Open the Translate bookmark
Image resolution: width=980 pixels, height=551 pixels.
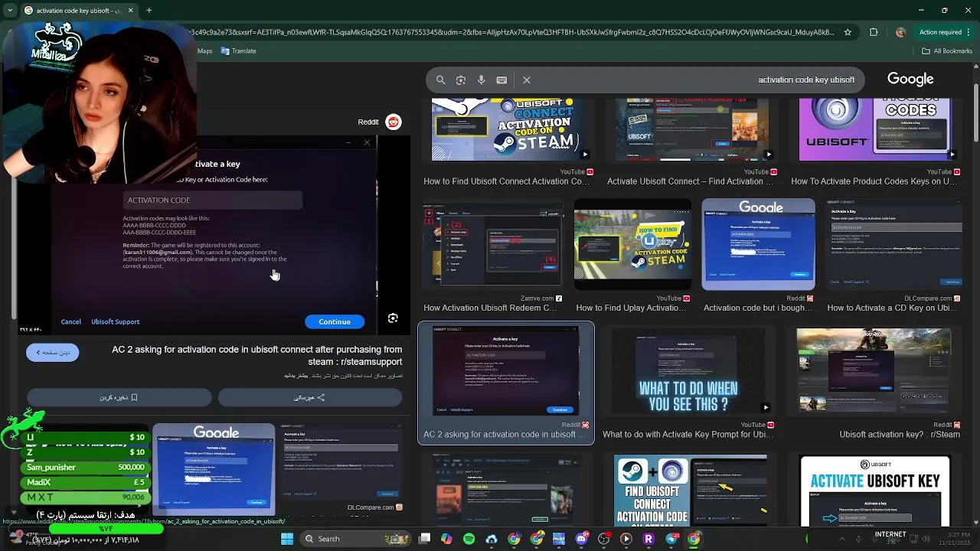239,51
